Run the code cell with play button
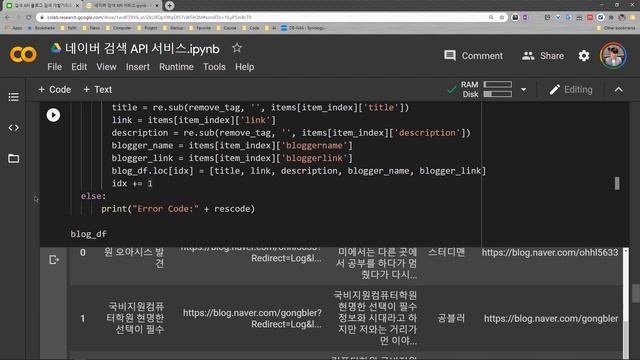This screenshot has height=360, width=640. (53, 115)
